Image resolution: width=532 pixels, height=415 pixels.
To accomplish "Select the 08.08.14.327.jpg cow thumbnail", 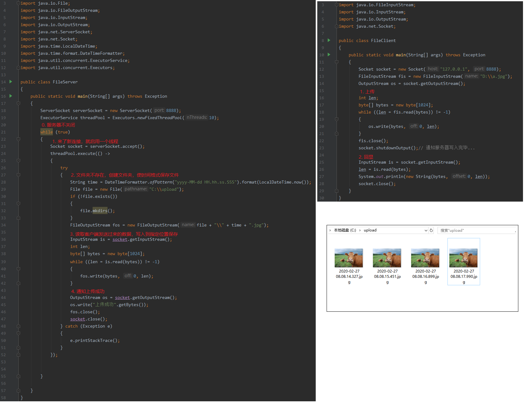I will tap(349, 258).
